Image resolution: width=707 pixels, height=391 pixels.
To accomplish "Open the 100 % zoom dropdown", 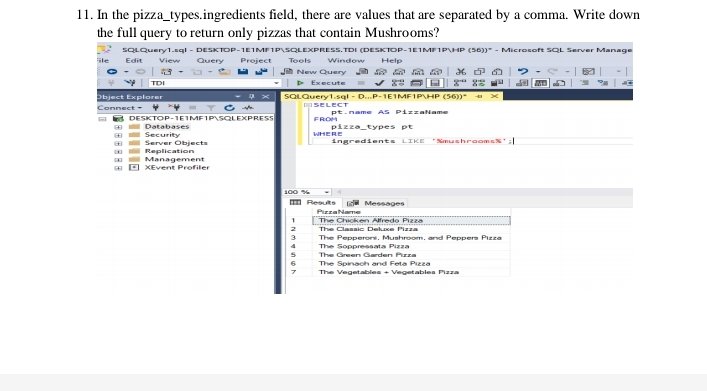I will click(326, 192).
